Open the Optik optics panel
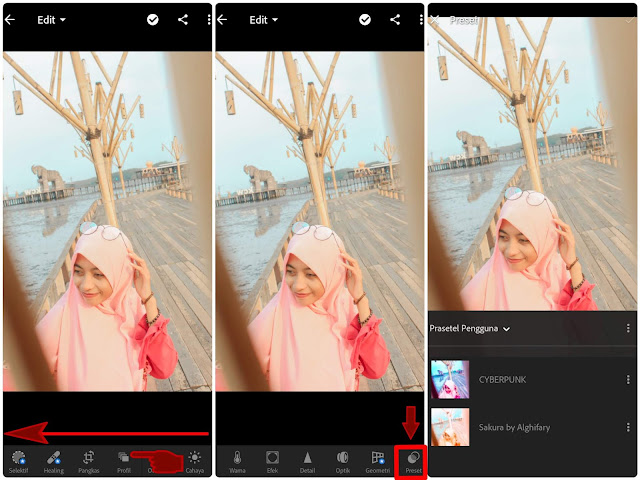The height and width of the screenshot is (480, 640). pos(342,462)
